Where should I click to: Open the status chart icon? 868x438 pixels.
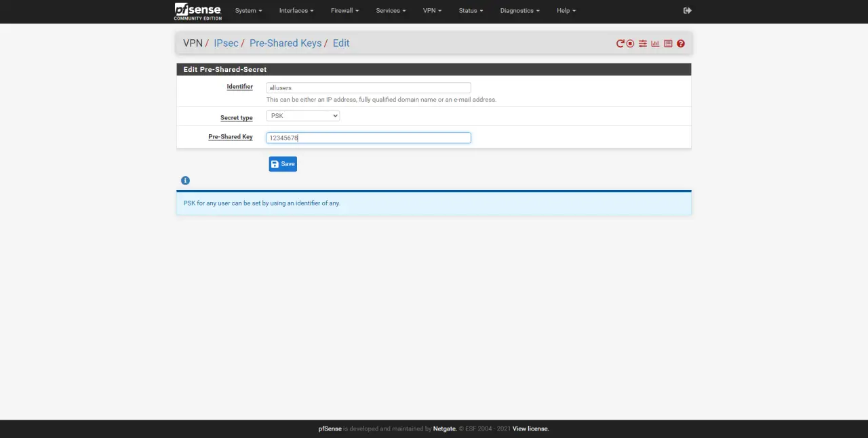[x=655, y=43]
